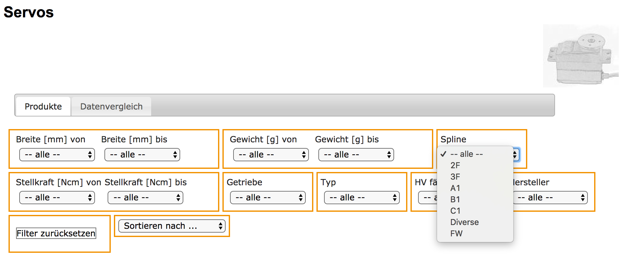
Task: Switch to the Datenvergleich tab
Action: (111, 107)
